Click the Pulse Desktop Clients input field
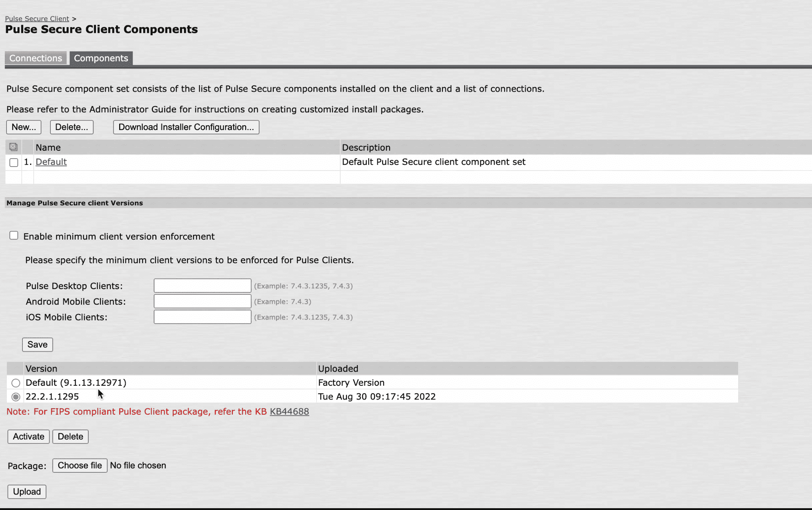Image resolution: width=812 pixels, height=510 pixels. tap(202, 285)
